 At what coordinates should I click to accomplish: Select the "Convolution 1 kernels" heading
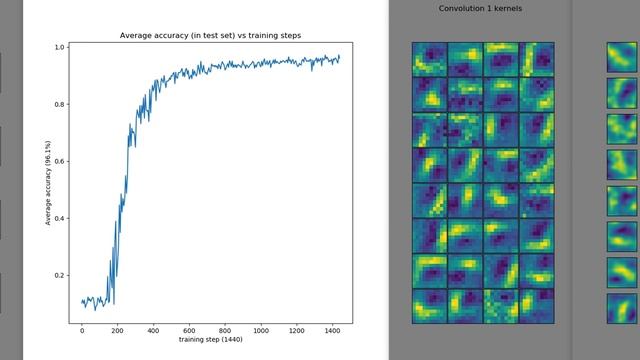coord(480,8)
